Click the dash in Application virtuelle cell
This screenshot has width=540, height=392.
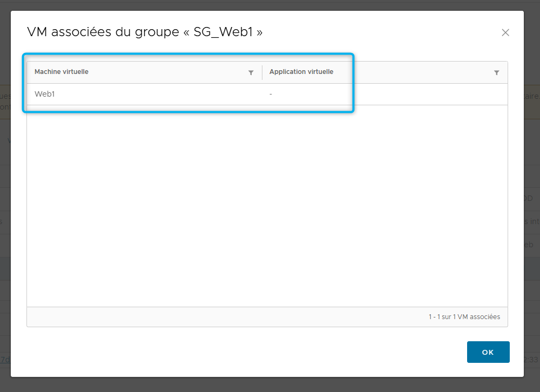pos(271,94)
